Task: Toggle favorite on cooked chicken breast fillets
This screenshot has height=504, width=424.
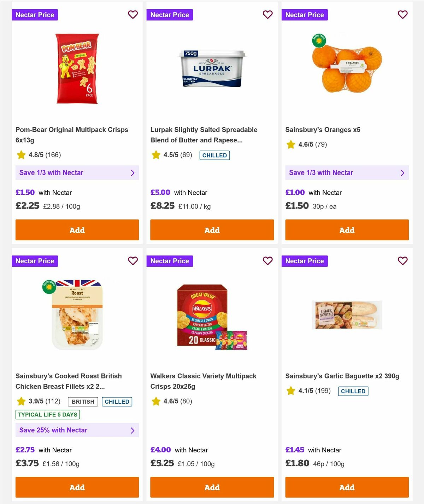Action: point(133,261)
